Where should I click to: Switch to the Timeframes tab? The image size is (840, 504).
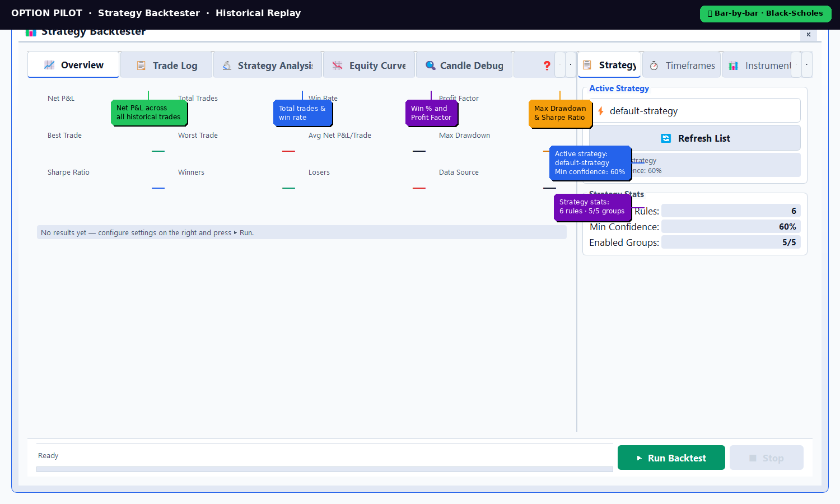click(682, 66)
